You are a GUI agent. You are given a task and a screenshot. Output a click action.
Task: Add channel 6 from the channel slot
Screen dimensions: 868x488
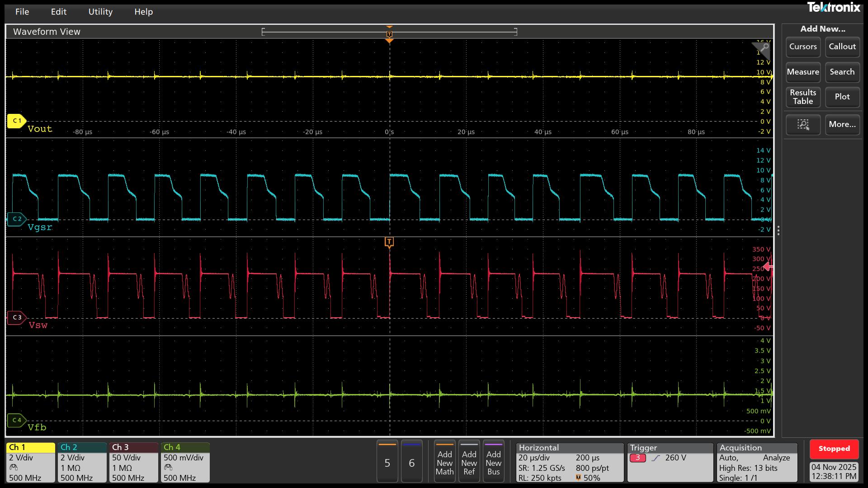pyautogui.click(x=411, y=462)
